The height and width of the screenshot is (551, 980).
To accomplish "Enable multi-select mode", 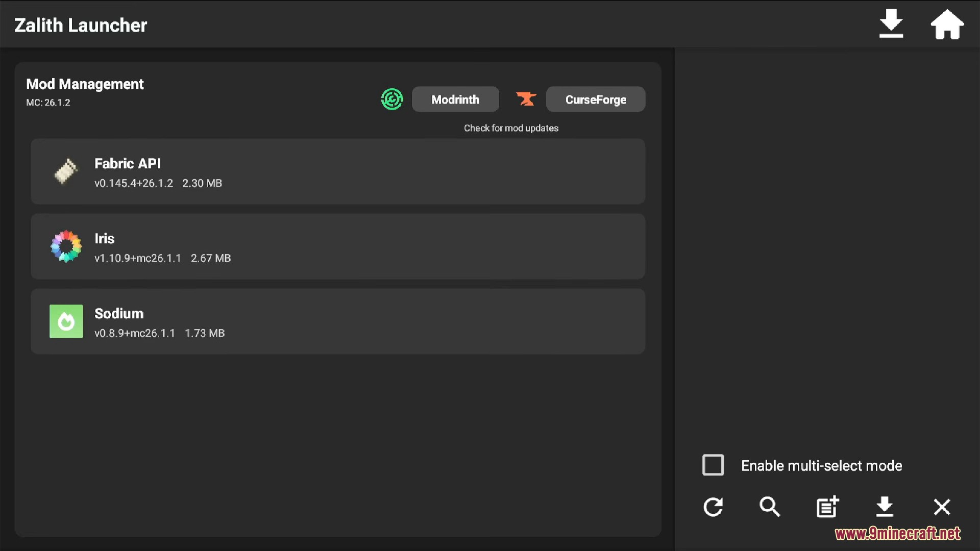I will pos(713,465).
